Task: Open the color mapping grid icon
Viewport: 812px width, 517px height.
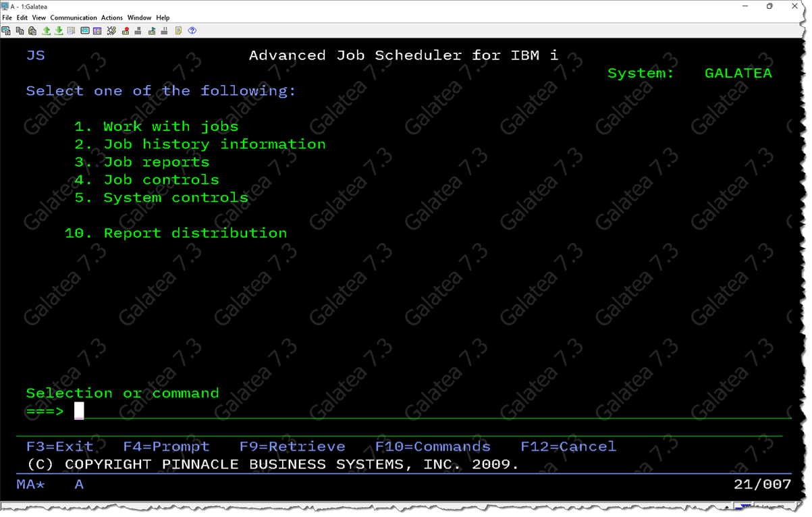Action: [97, 30]
